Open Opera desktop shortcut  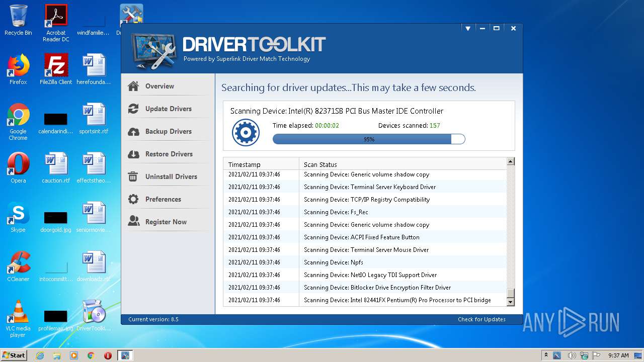pos(18,168)
